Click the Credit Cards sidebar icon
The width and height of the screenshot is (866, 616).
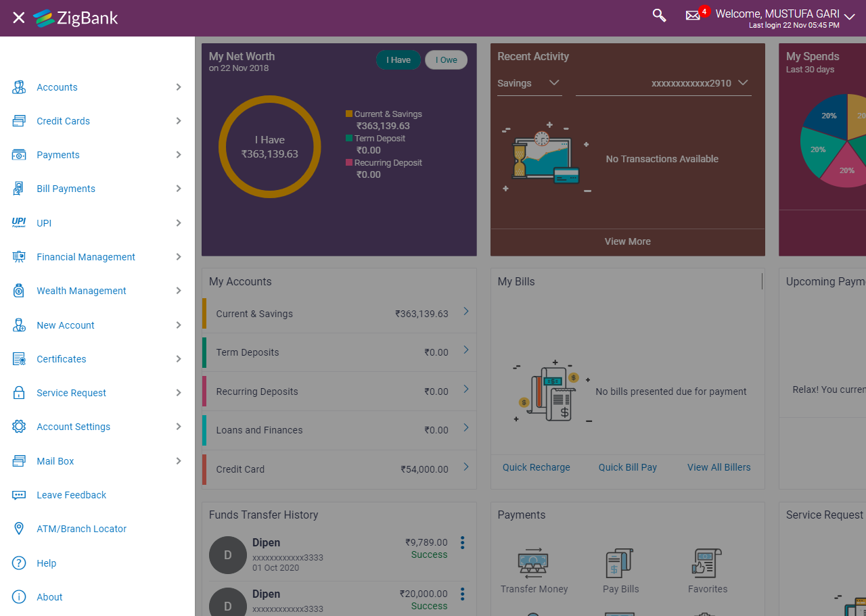click(x=19, y=121)
